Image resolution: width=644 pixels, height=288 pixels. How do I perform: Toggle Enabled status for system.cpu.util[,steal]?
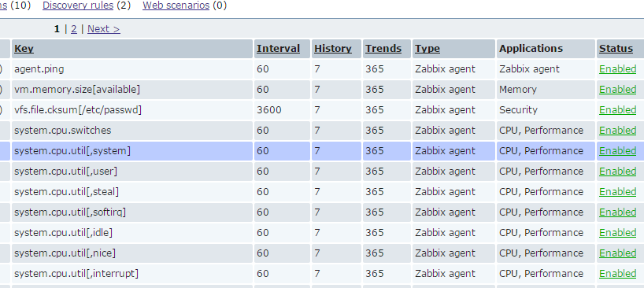click(x=617, y=191)
